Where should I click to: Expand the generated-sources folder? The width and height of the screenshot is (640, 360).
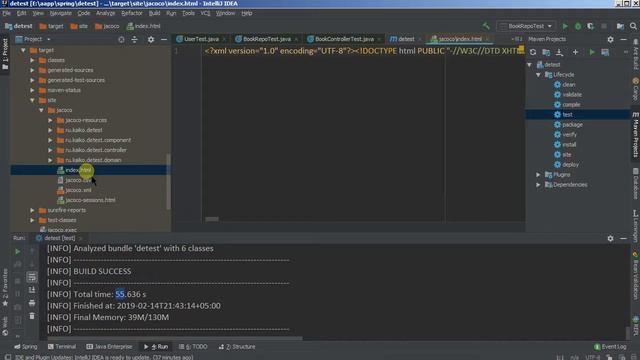point(32,70)
